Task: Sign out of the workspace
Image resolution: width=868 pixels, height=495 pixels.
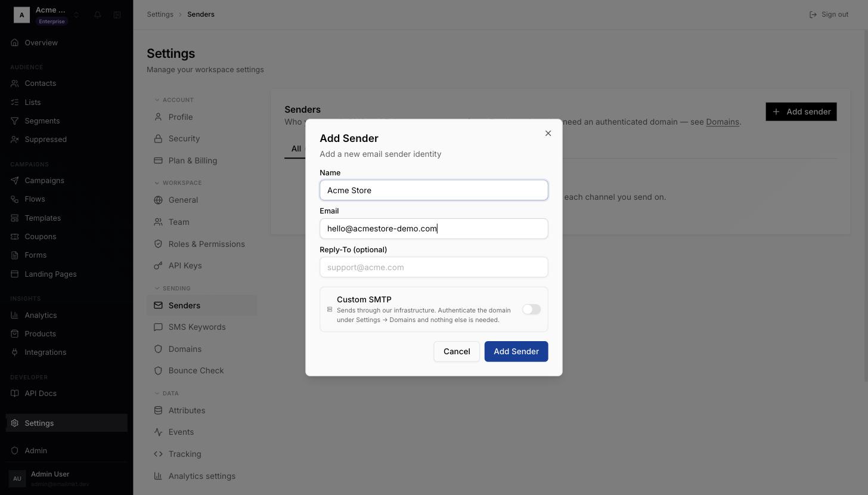Action: pyautogui.click(x=829, y=14)
